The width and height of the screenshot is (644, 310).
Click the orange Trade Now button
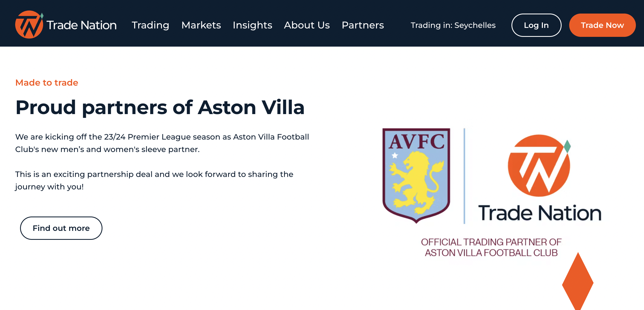click(x=602, y=25)
